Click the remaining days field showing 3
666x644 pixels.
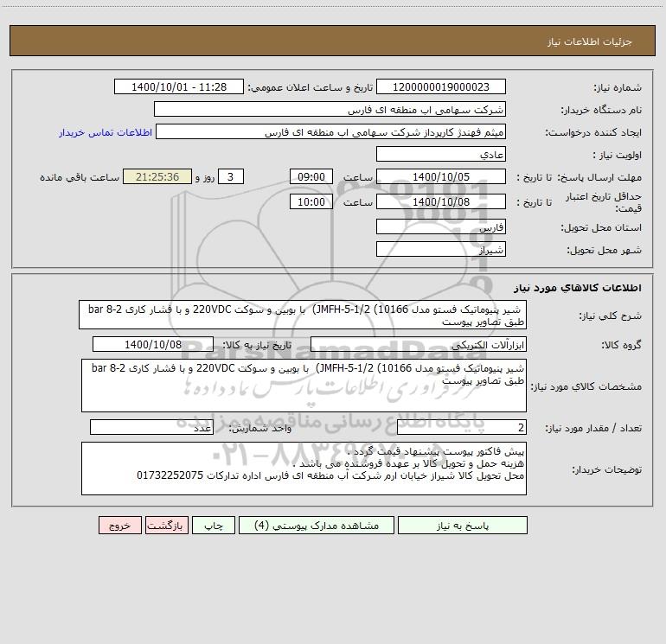[231, 176]
